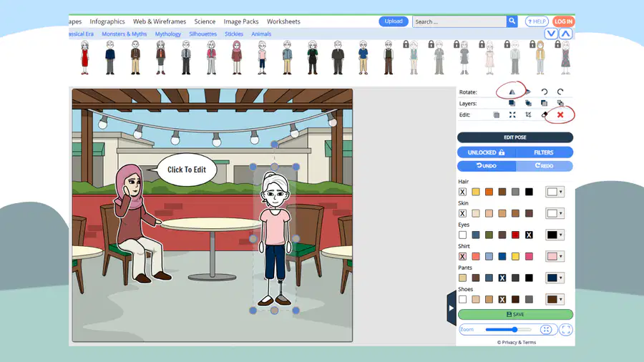Click the Search input field
This screenshot has height=362, width=644.
coord(459,21)
